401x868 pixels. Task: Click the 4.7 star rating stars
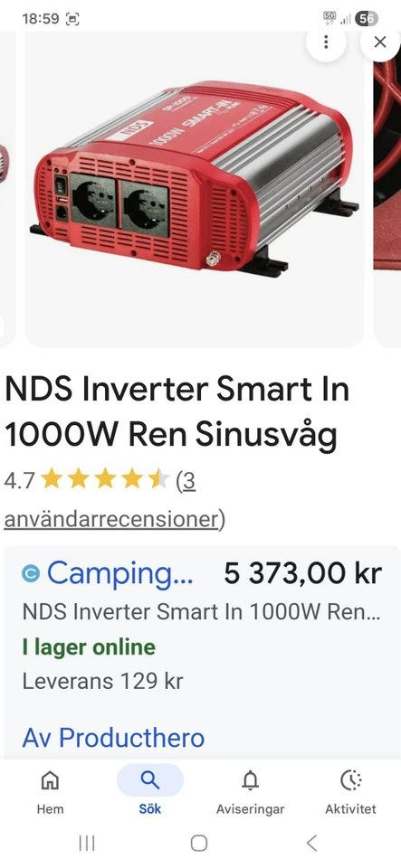(x=105, y=479)
